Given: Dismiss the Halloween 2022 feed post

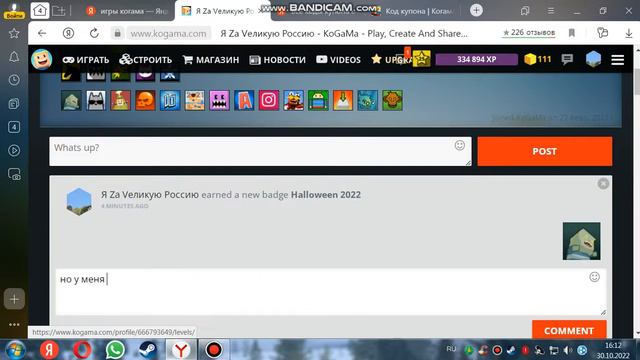Looking at the screenshot, I should click(603, 184).
